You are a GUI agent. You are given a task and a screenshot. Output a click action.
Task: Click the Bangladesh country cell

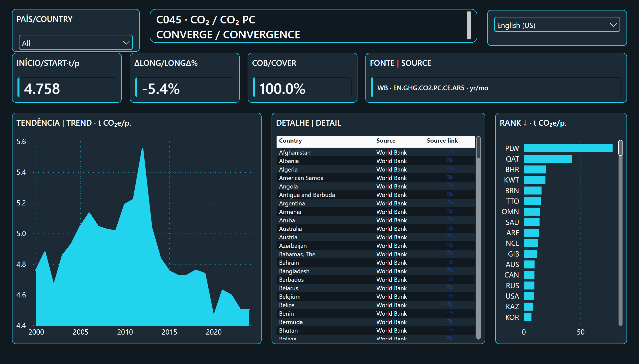tap(294, 271)
